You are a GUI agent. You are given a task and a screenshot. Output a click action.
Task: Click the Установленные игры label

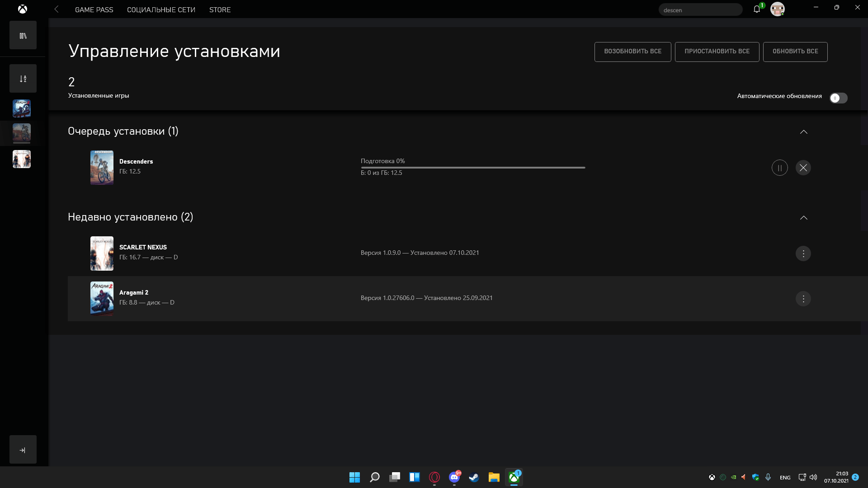pyautogui.click(x=99, y=95)
